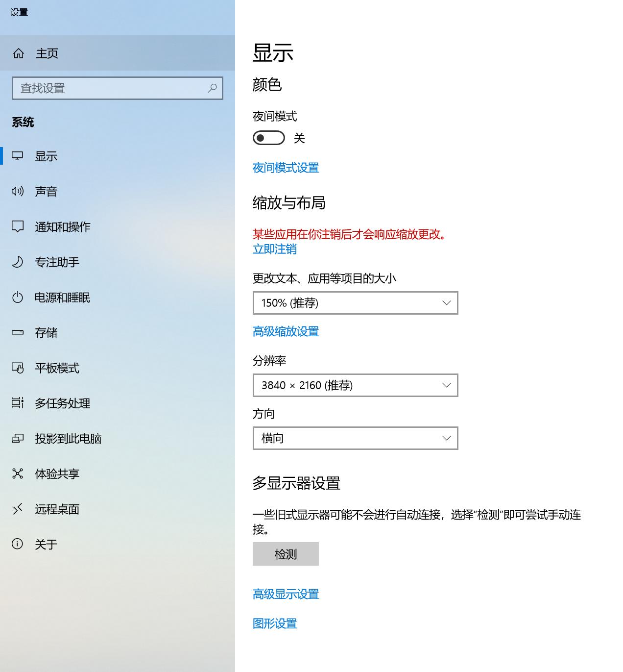Click the 平板模式 sidebar icon
Viewport: 623px width, 672px height.
tap(18, 368)
